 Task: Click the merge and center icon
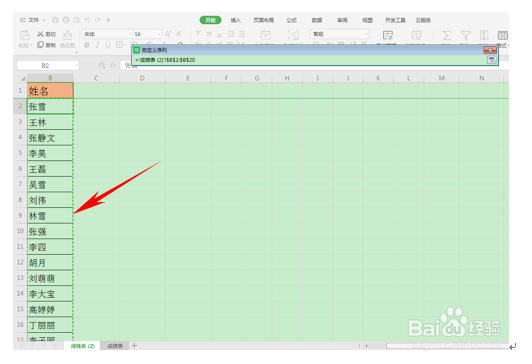[265, 35]
